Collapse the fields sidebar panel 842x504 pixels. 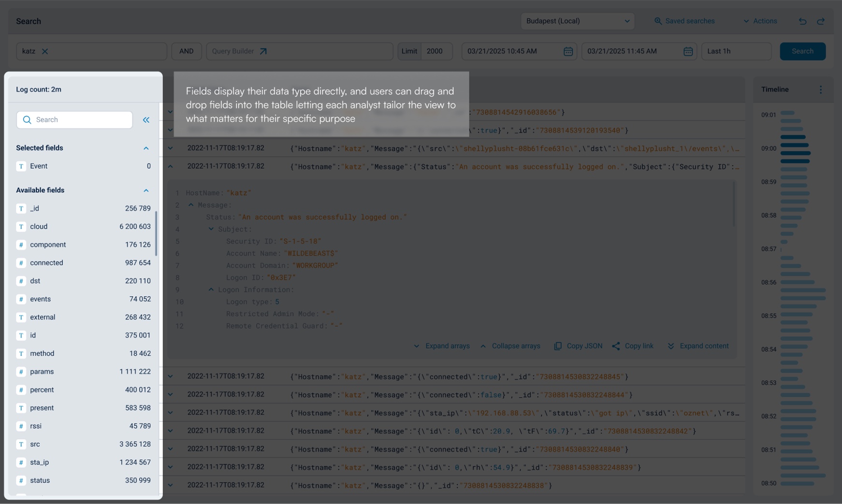[x=146, y=120]
